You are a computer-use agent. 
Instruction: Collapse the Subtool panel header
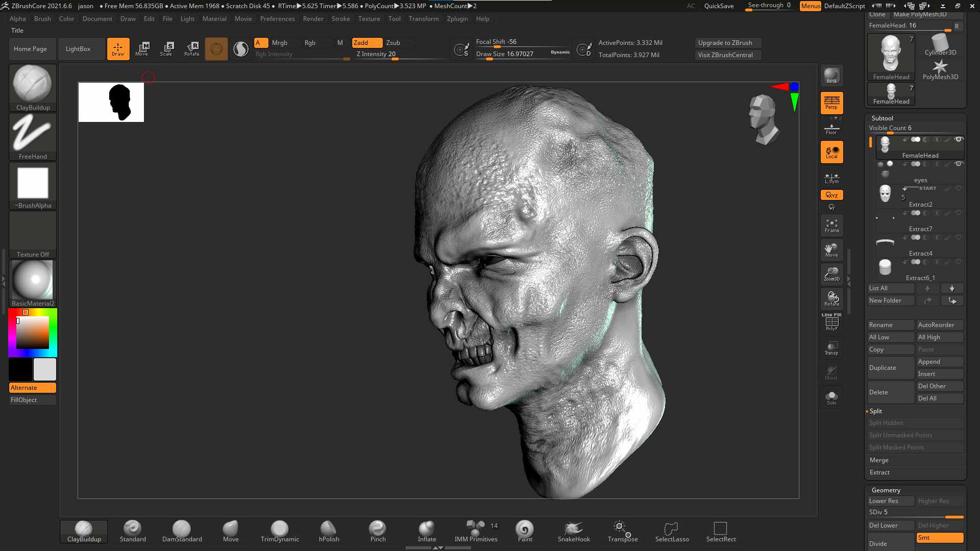coord(882,118)
